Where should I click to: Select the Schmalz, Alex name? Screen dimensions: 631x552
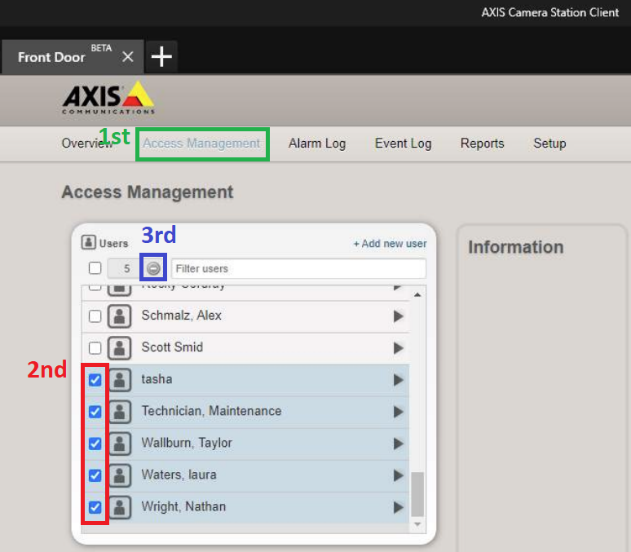[x=181, y=315]
